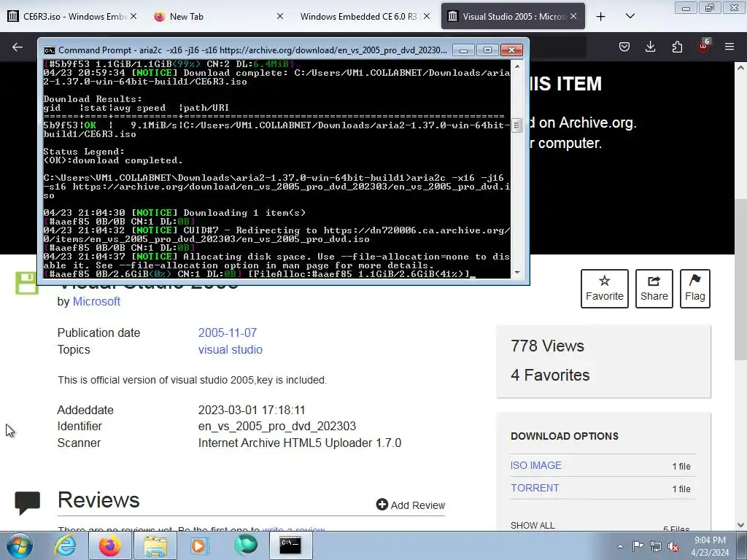This screenshot has height=560, width=747.
Task: Click the browser page vertical scrollbar
Action: coord(741,280)
